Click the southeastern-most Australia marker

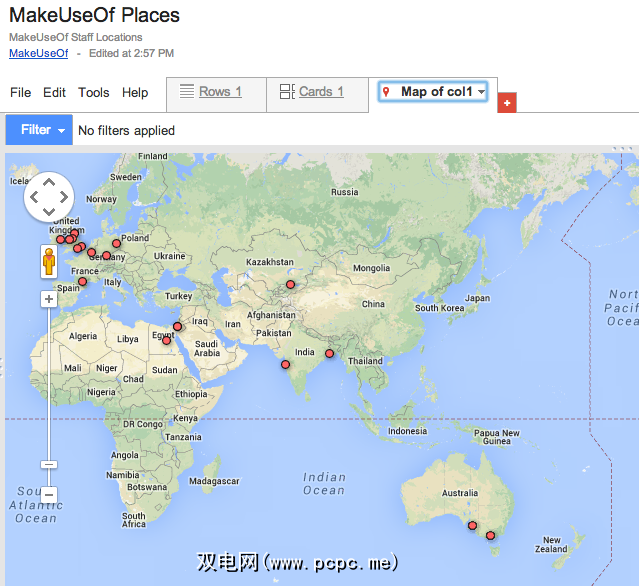(491, 535)
